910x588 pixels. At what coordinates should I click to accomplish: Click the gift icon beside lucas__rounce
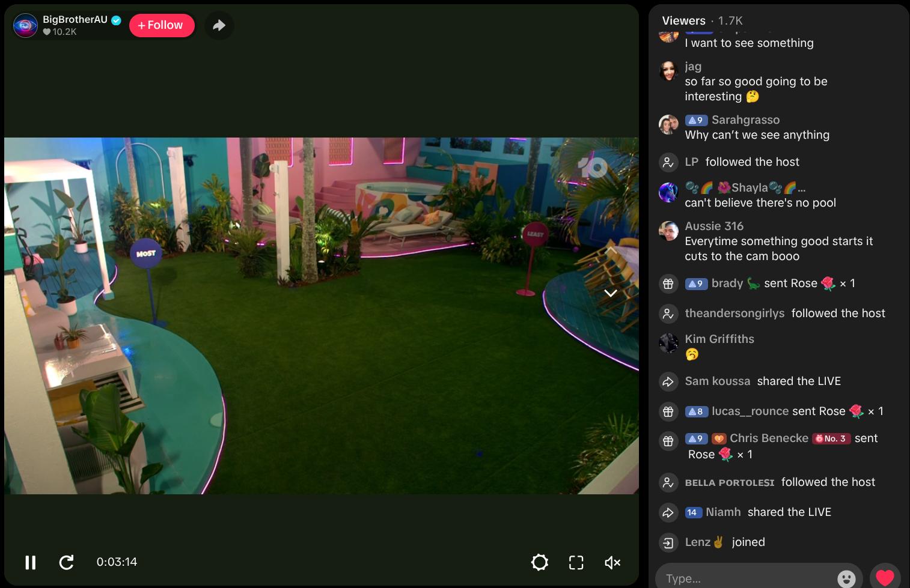668,411
